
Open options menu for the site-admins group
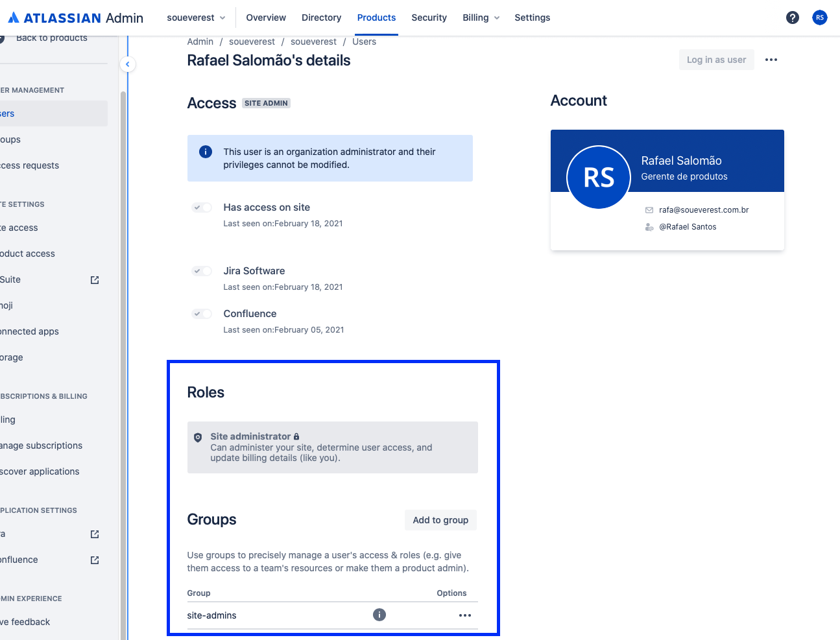tap(465, 615)
